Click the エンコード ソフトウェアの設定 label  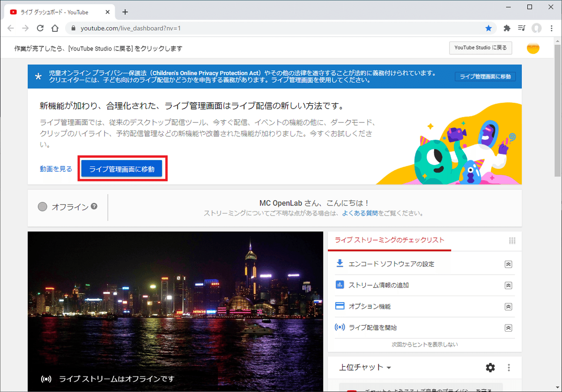tap(392, 264)
